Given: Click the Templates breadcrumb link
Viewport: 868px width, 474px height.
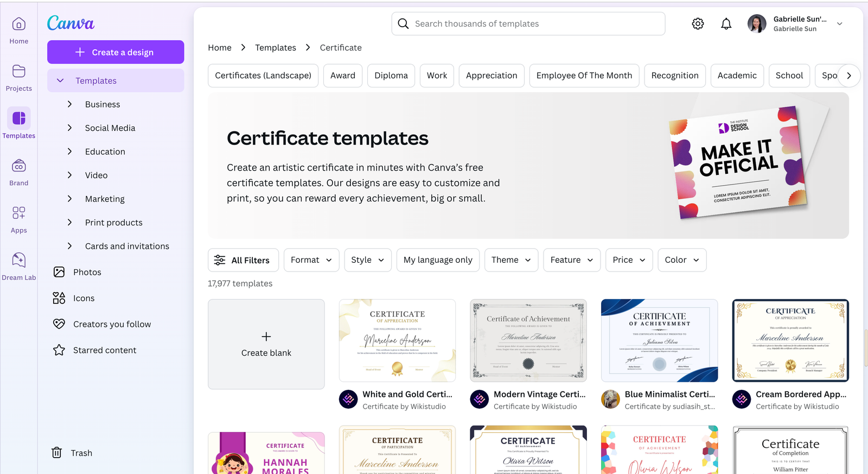Looking at the screenshot, I should pos(276,48).
